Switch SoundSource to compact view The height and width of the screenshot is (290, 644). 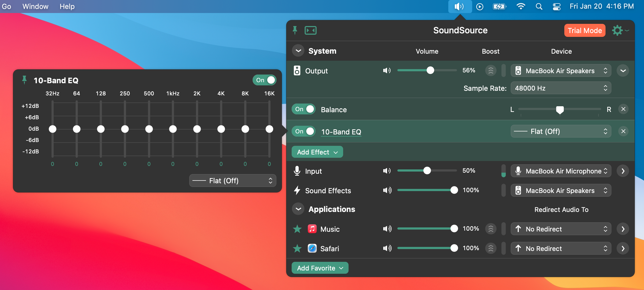click(310, 30)
